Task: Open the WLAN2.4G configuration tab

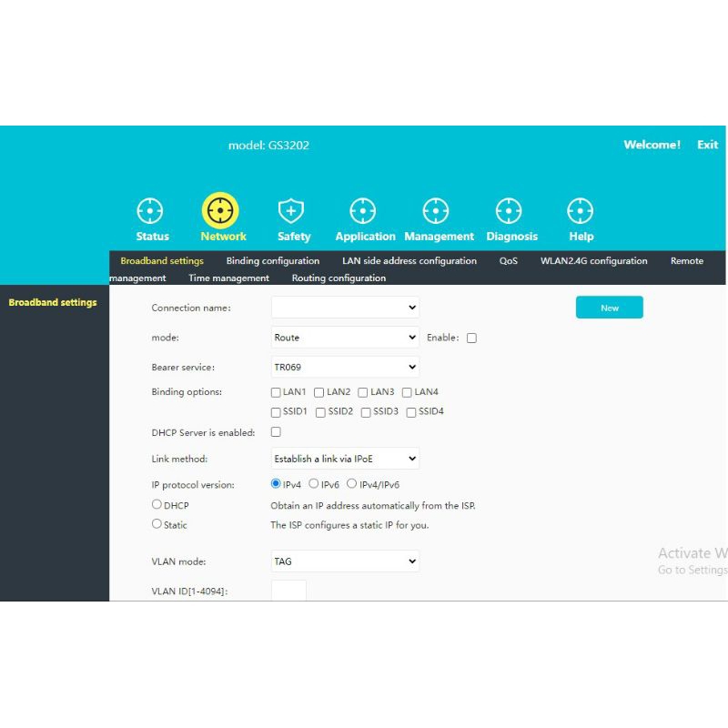Action: [593, 260]
